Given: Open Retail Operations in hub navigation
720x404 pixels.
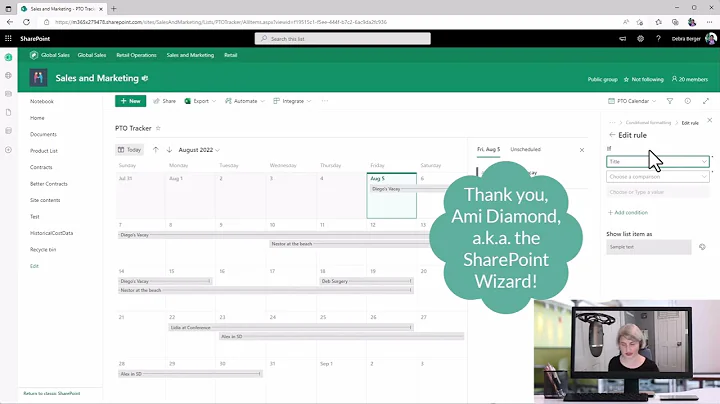Looking at the screenshot, I should [136, 55].
